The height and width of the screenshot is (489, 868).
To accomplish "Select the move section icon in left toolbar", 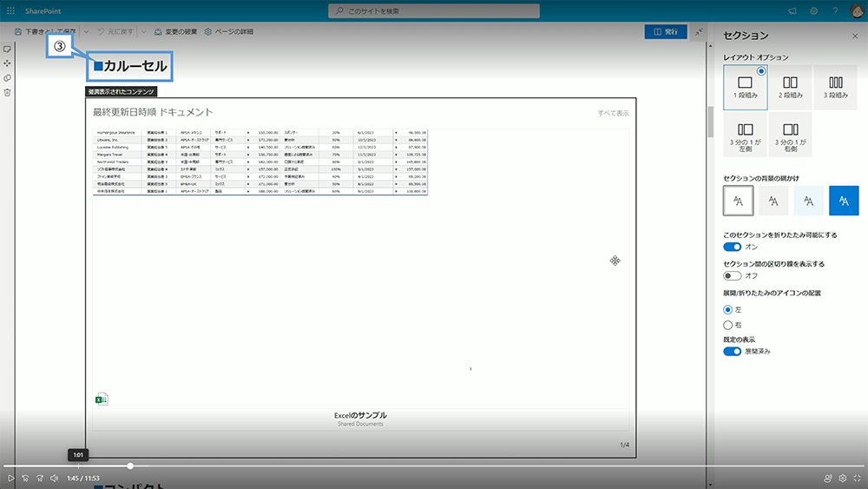I will (x=7, y=63).
